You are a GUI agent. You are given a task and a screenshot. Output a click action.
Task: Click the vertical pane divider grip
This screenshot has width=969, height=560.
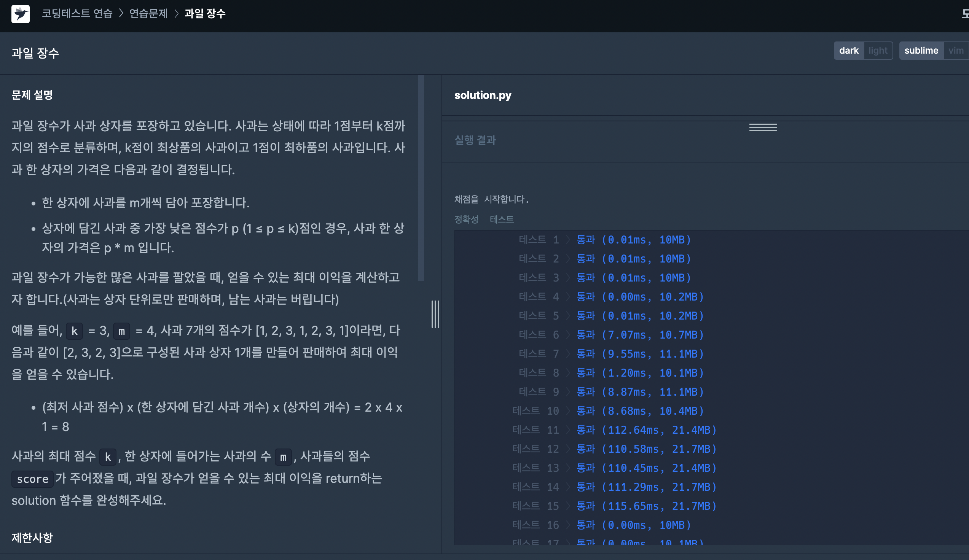[x=435, y=314]
